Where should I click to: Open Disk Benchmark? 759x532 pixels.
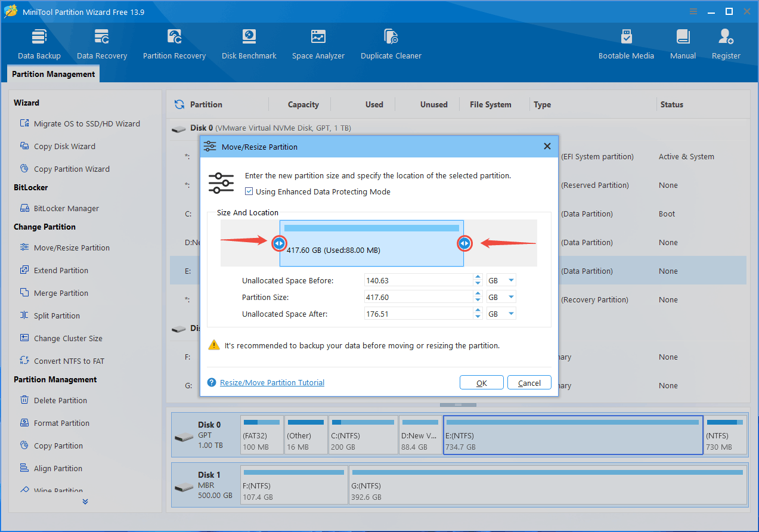pyautogui.click(x=249, y=44)
